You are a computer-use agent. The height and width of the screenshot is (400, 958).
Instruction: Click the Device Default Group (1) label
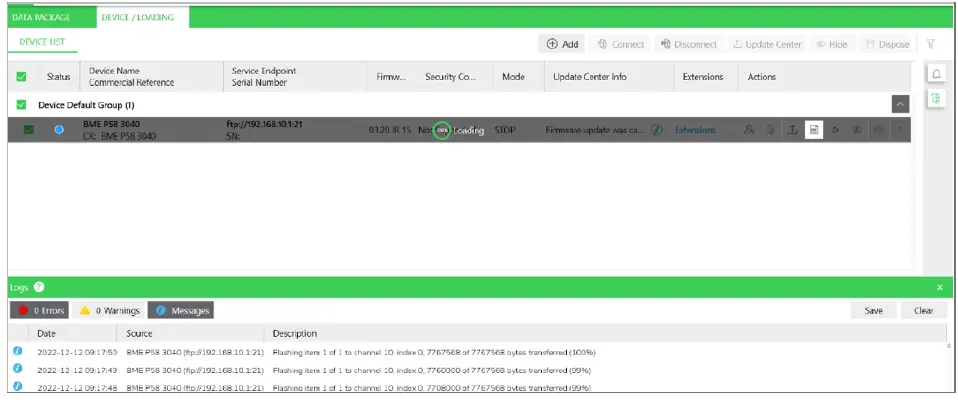click(x=86, y=105)
